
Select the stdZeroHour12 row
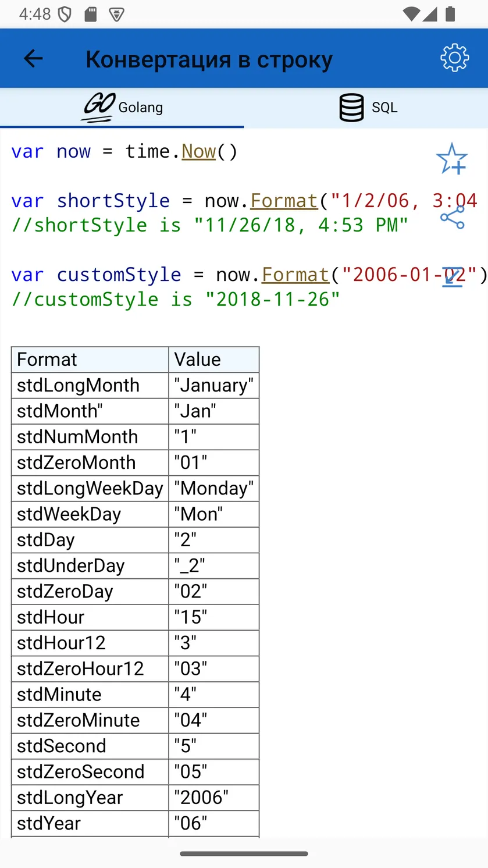(135, 669)
